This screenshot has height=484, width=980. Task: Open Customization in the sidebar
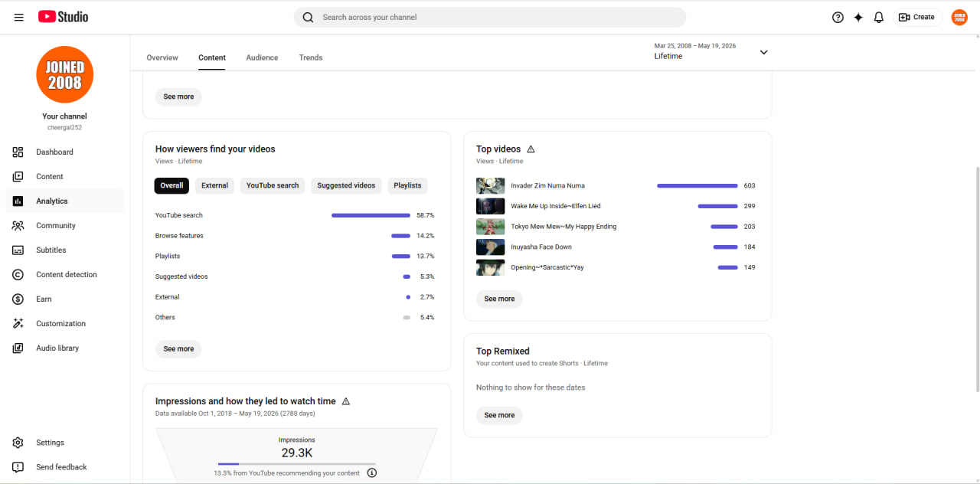coord(64,324)
